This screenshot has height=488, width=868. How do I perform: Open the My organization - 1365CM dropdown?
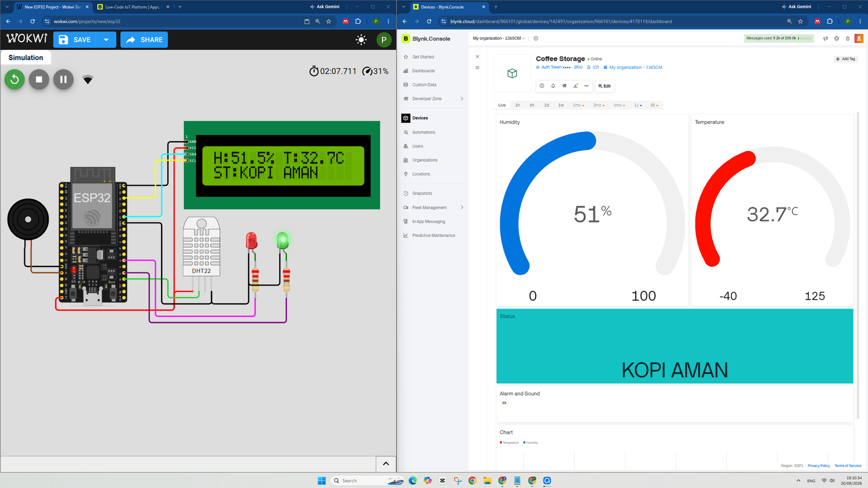coord(499,39)
